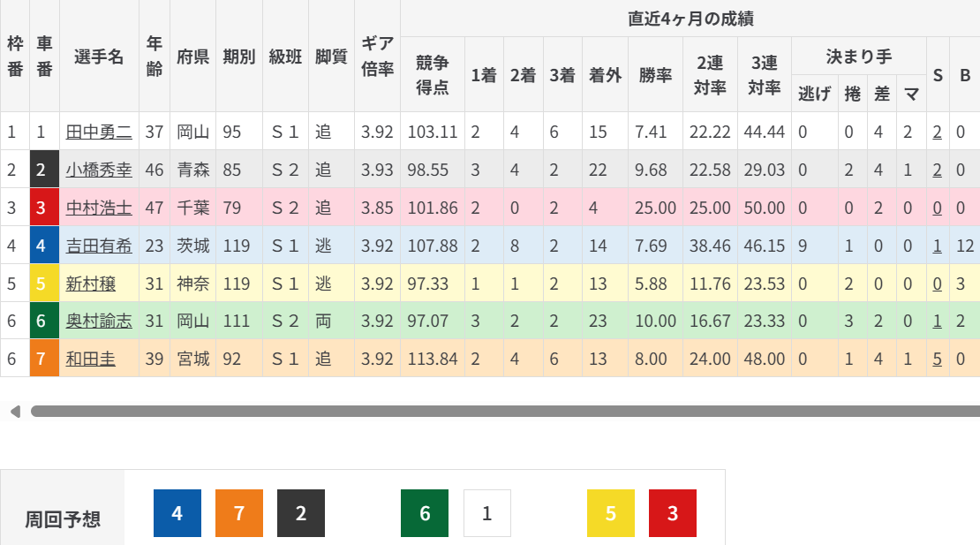Click the yellow 5 box in 周回予想

[611, 513]
